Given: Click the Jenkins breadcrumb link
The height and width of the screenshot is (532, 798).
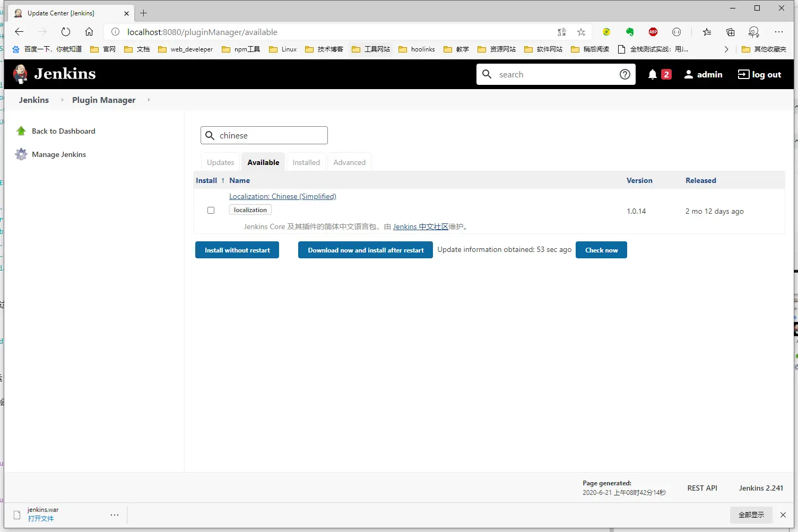Looking at the screenshot, I should pos(34,100).
